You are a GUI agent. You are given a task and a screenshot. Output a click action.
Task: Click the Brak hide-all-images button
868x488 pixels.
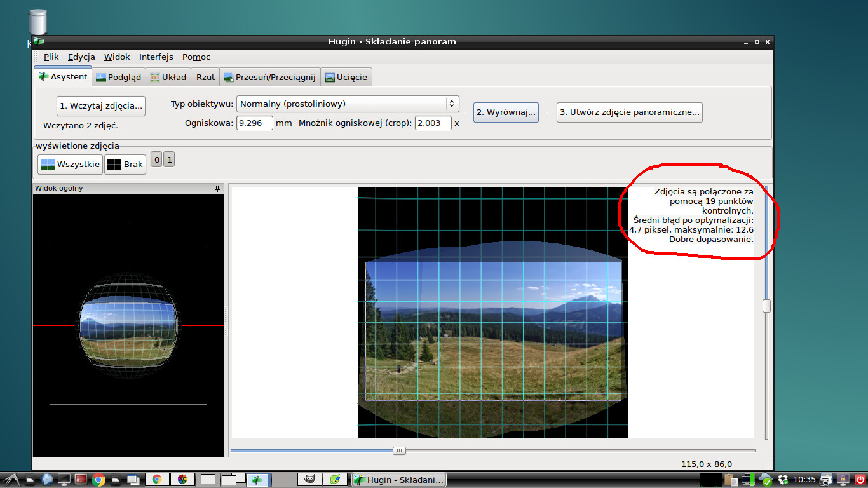[x=125, y=165]
